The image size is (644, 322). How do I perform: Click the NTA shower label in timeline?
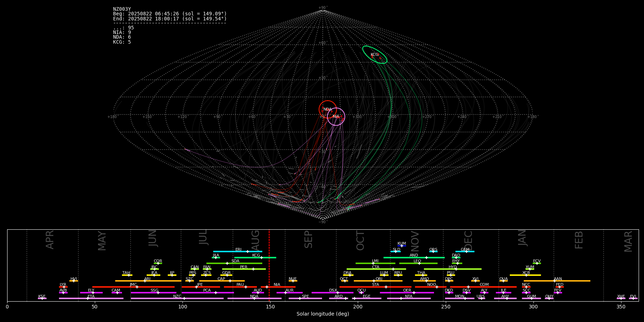pos(409,297)
